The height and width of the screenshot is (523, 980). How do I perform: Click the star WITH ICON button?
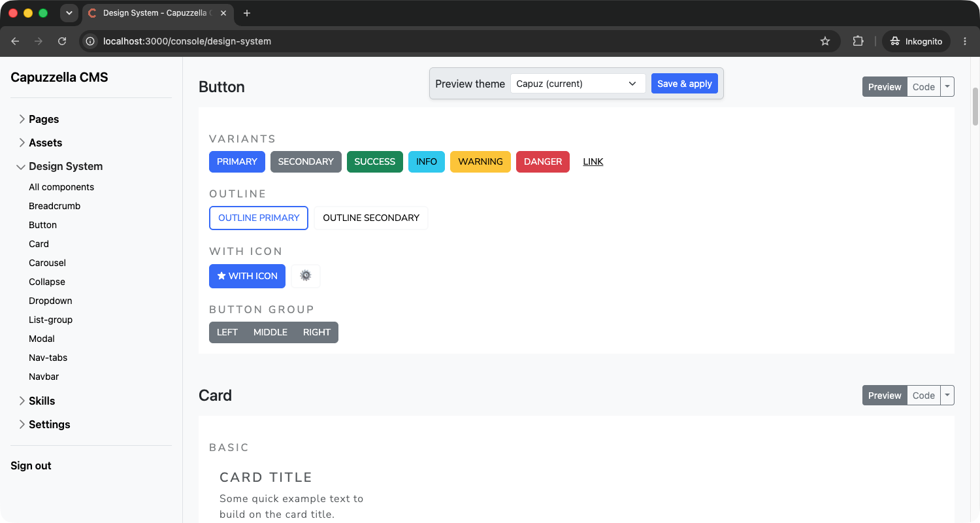[247, 276]
